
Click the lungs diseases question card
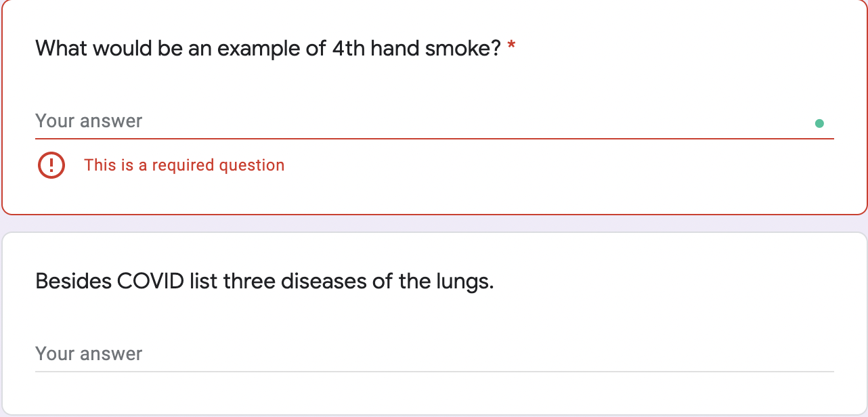point(434,311)
